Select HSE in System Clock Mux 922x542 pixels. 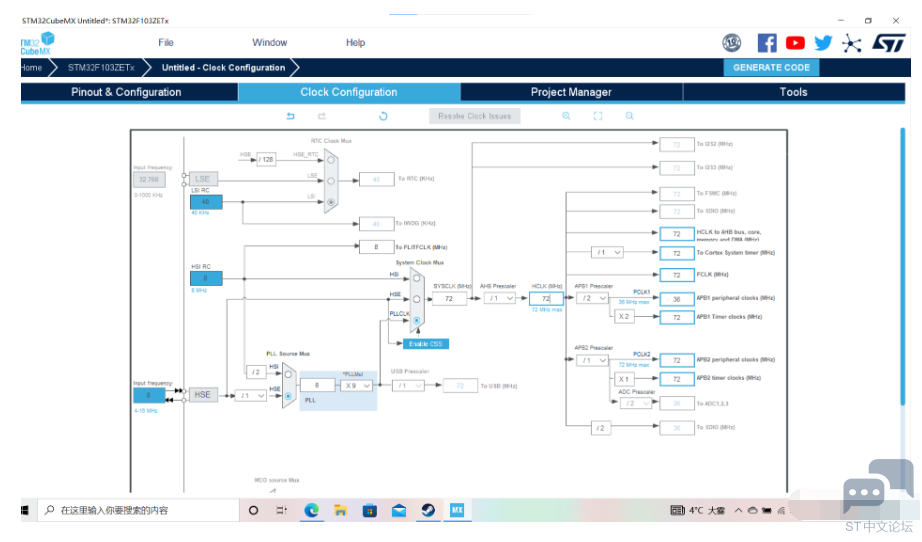pos(416,299)
